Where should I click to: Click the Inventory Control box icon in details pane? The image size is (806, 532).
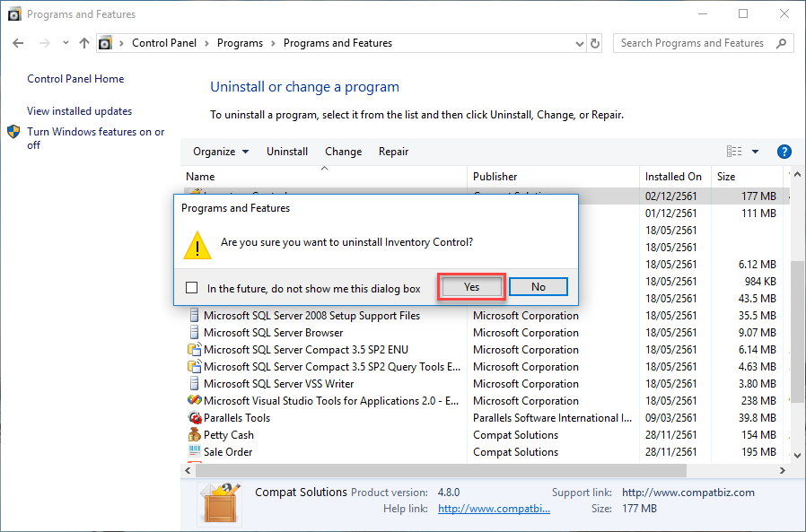220,502
